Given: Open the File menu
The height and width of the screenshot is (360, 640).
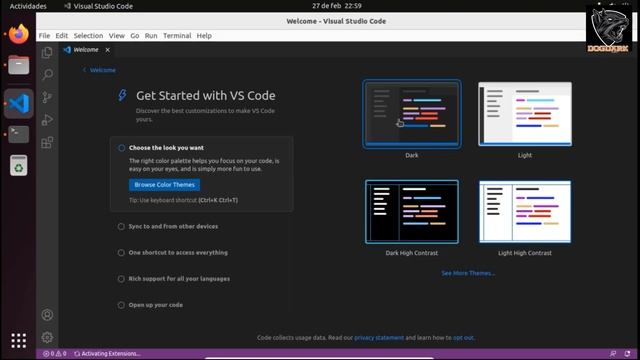Looking at the screenshot, I should 44,36.
